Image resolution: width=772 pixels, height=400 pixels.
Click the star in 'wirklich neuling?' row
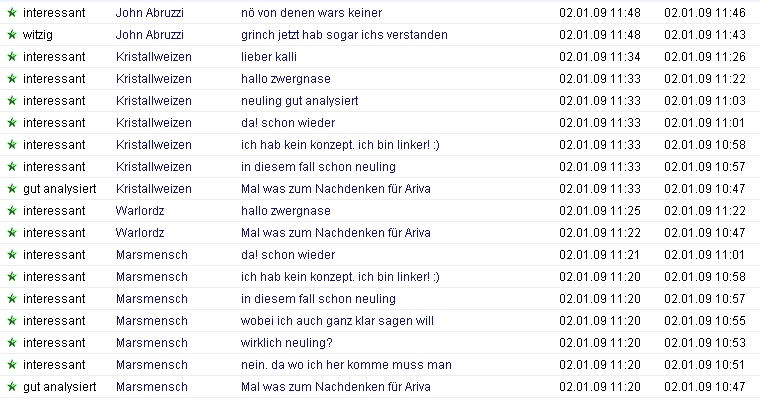coord(12,343)
